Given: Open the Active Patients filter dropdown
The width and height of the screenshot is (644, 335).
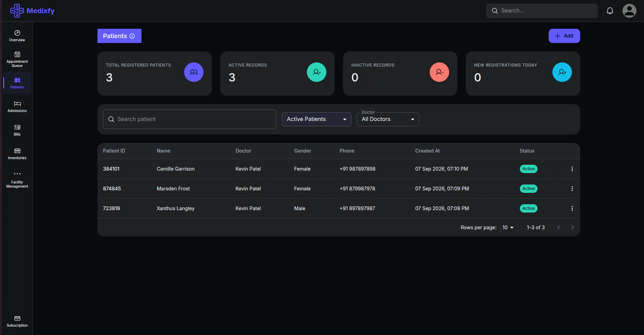Looking at the screenshot, I should 317,119.
